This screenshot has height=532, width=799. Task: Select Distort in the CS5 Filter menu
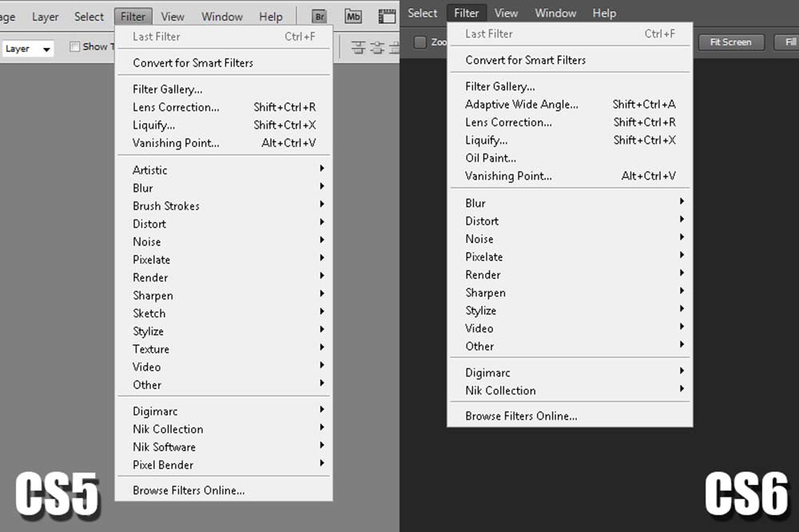point(225,224)
